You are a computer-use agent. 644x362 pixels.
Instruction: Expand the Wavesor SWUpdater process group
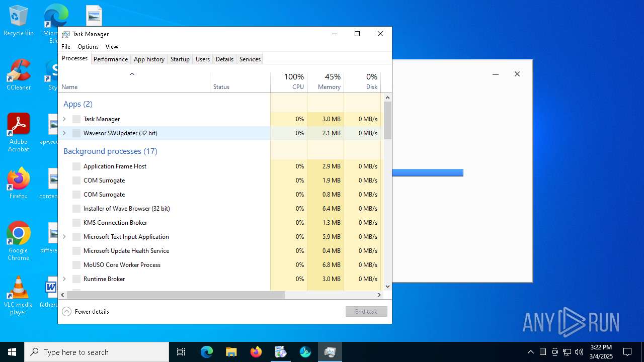pyautogui.click(x=64, y=133)
